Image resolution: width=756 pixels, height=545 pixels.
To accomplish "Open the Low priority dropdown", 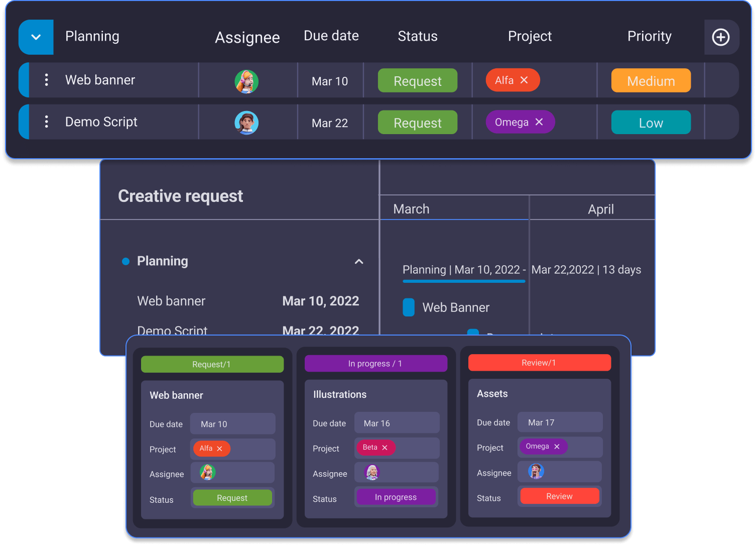I will pos(651,123).
